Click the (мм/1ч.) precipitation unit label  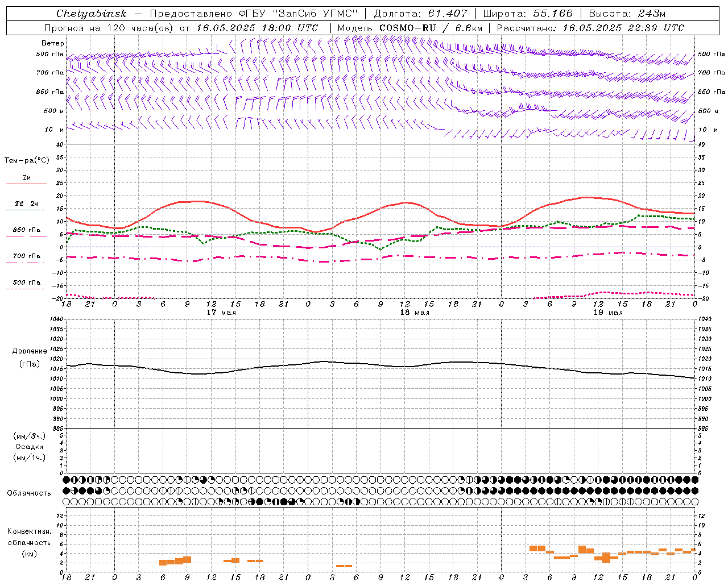click(x=30, y=458)
